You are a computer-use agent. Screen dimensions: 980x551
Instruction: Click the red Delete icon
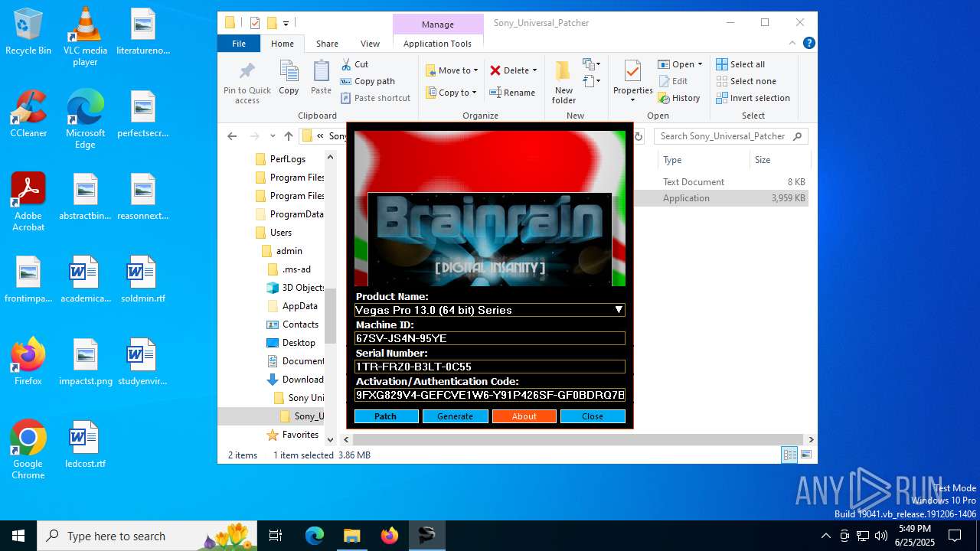coord(495,70)
